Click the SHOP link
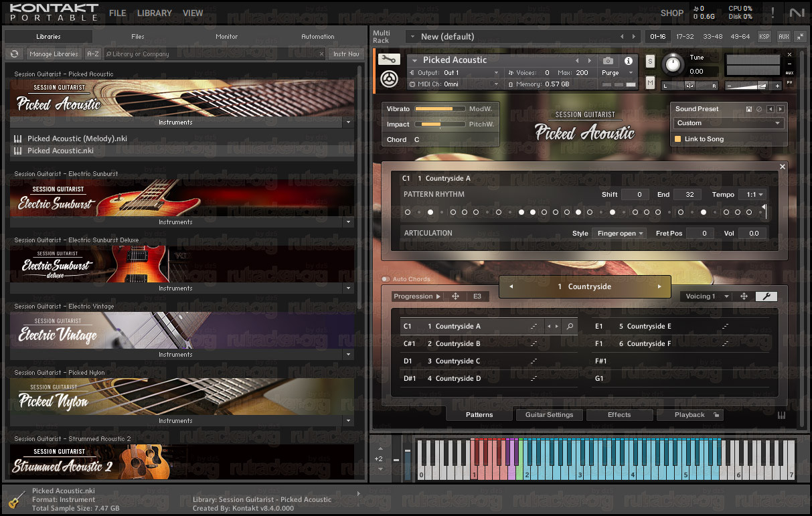 [672, 13]
